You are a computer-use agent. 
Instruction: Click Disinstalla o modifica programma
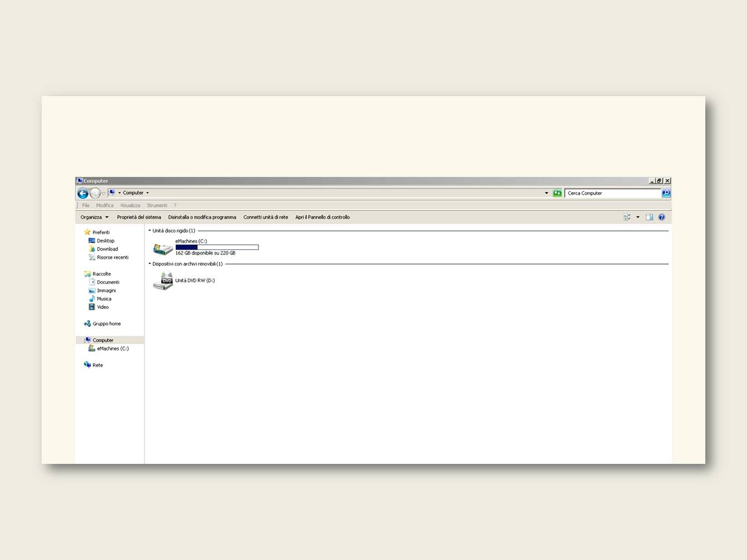click(x=202, y=217)
